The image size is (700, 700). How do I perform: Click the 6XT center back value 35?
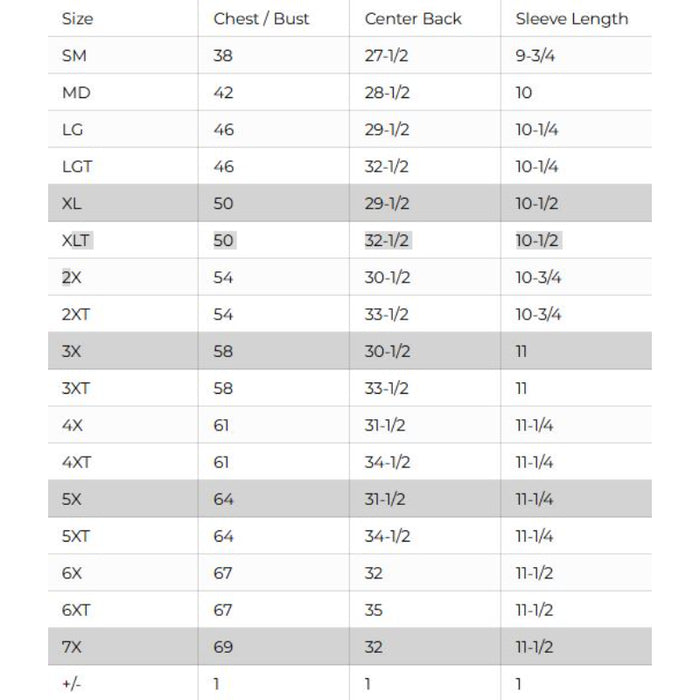[374, 610]
